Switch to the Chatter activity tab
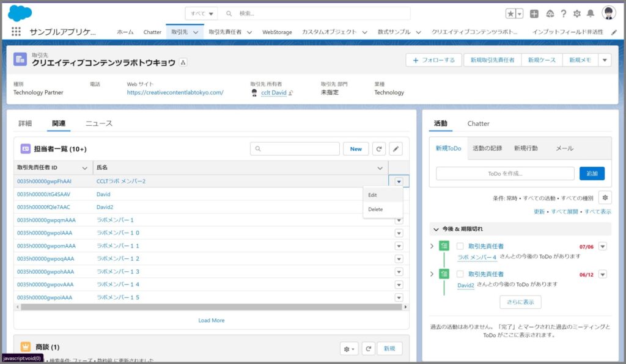The height and width of the screenshot is (364, 626). tap(478, 123)
